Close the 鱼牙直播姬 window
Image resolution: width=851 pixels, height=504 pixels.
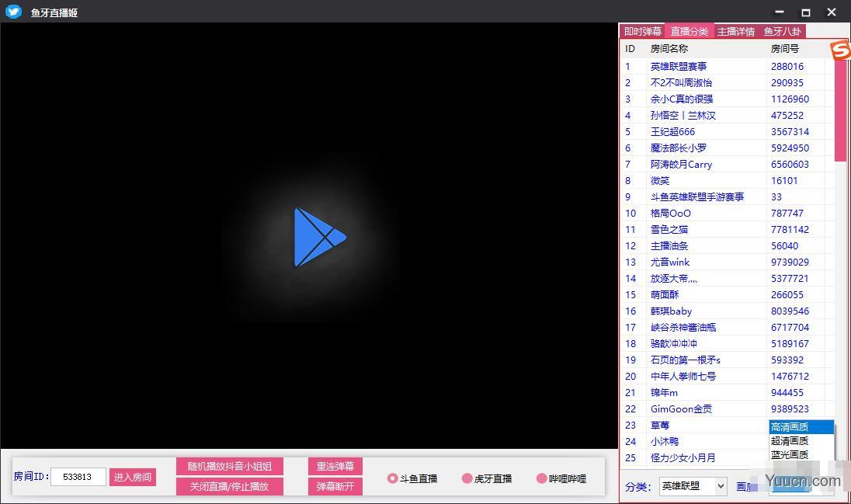[x=832, y=12]
